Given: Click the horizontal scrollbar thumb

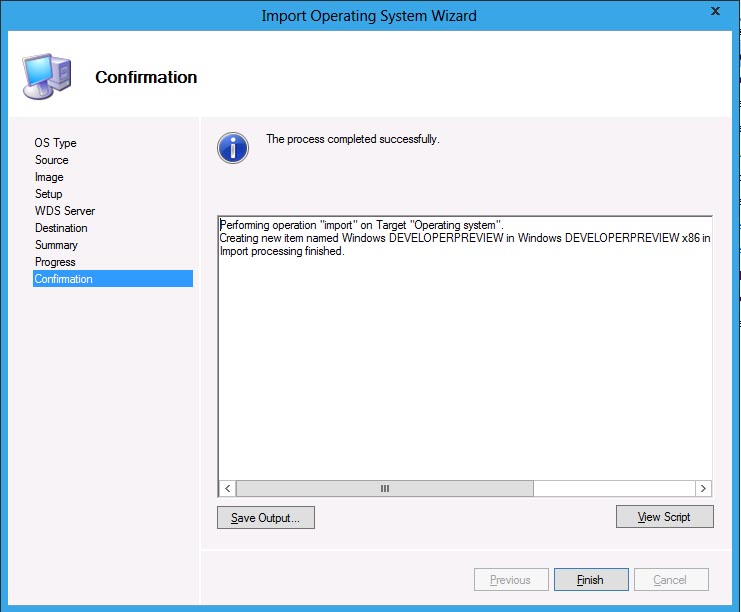Looking at the screenshot, I should (x=385, y=488).
